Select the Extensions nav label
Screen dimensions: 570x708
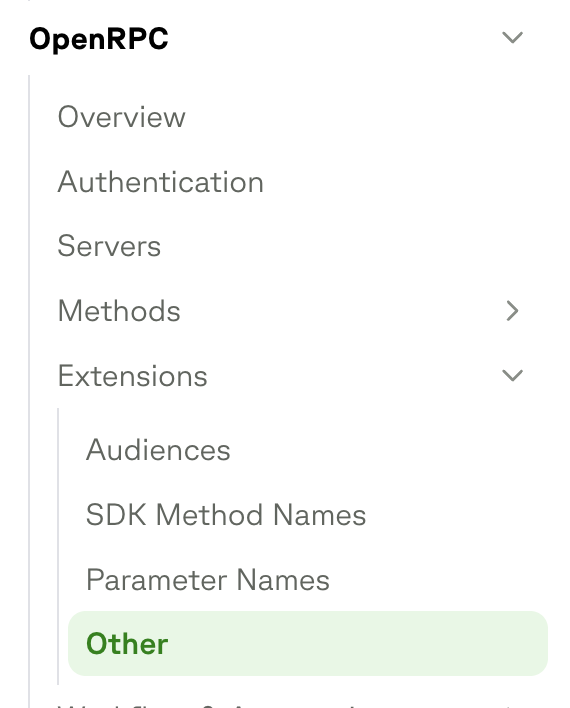click(133, 375)
